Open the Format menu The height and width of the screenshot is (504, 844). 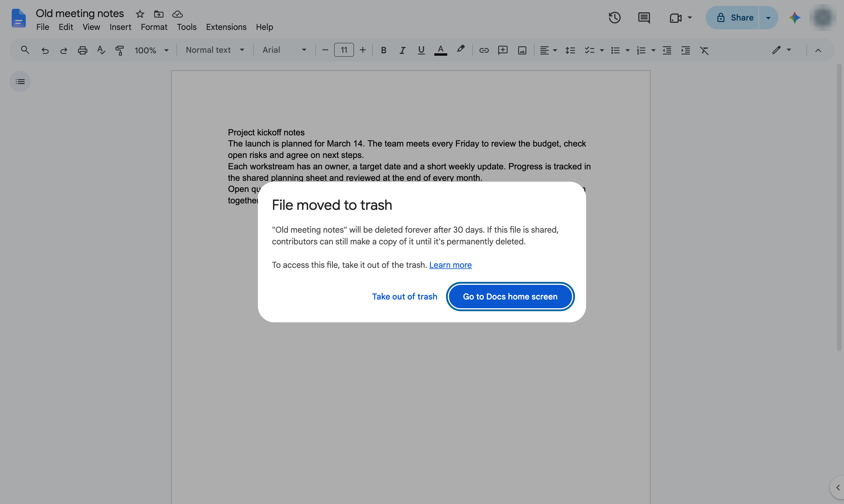(x=154, y=27)
